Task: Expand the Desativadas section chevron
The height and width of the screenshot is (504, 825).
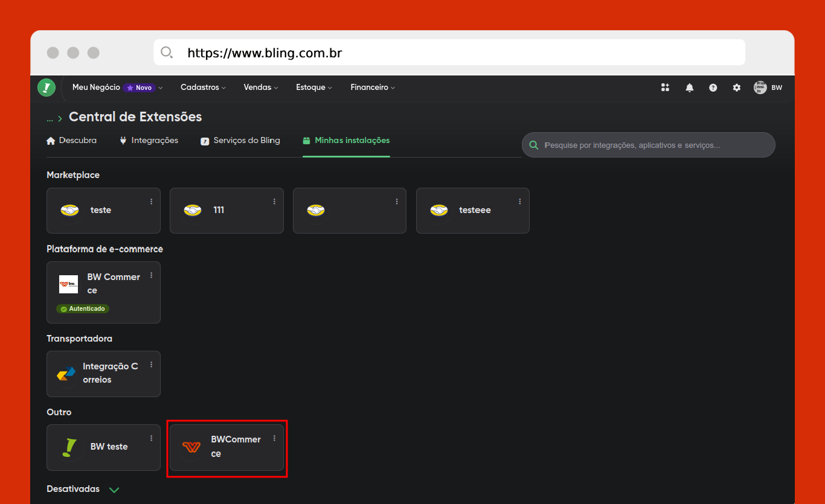Action: coord(114,490)
